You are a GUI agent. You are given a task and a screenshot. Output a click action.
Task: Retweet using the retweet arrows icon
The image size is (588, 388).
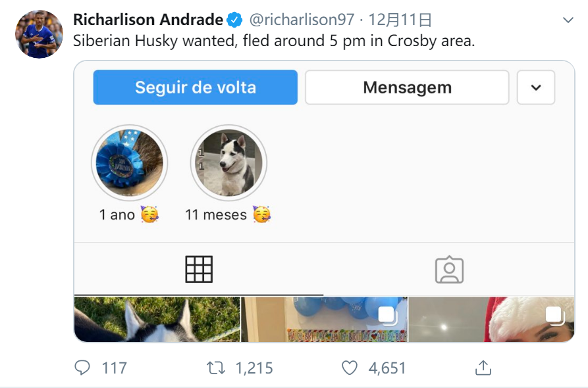pyautogui.click(x=216, y=368)
